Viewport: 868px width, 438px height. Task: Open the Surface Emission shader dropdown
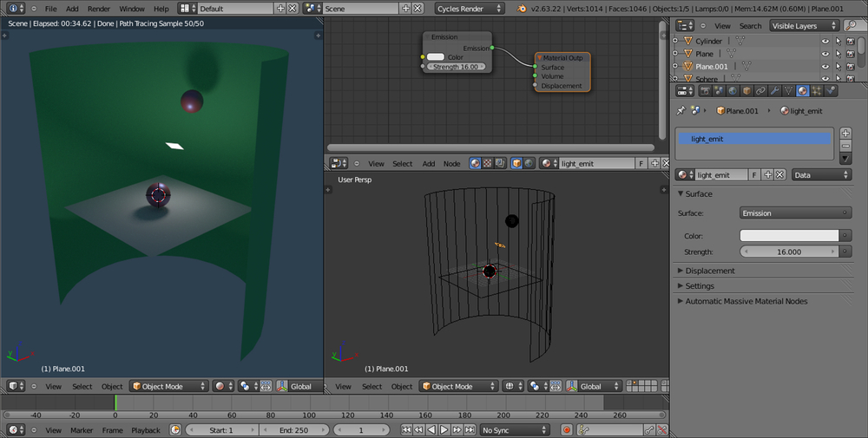point(795,212)
